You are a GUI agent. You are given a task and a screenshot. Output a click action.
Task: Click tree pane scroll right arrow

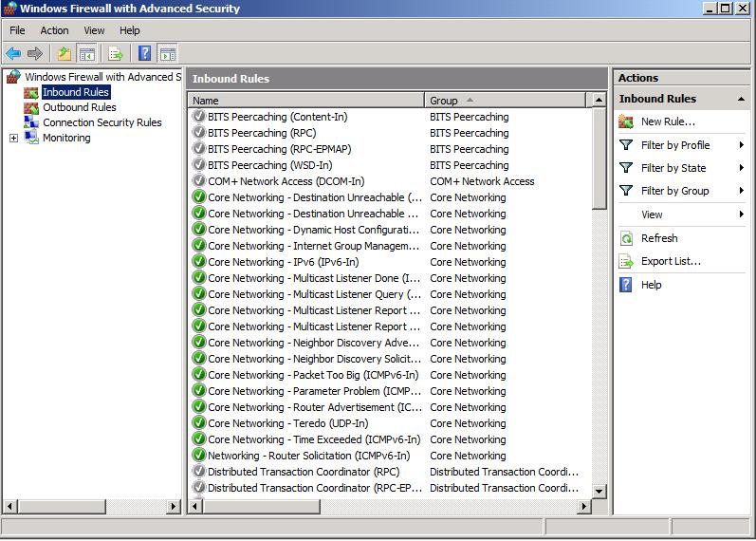point(174,506)
